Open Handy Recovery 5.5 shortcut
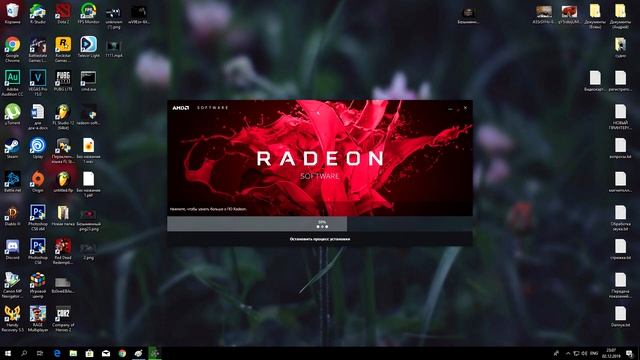The image size is (640, 360). coord(12,318)
